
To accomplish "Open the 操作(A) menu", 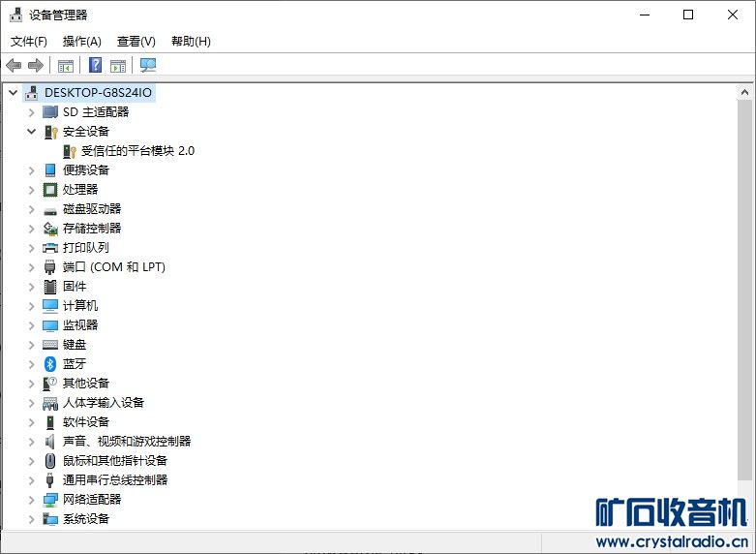I will point(82,42).
